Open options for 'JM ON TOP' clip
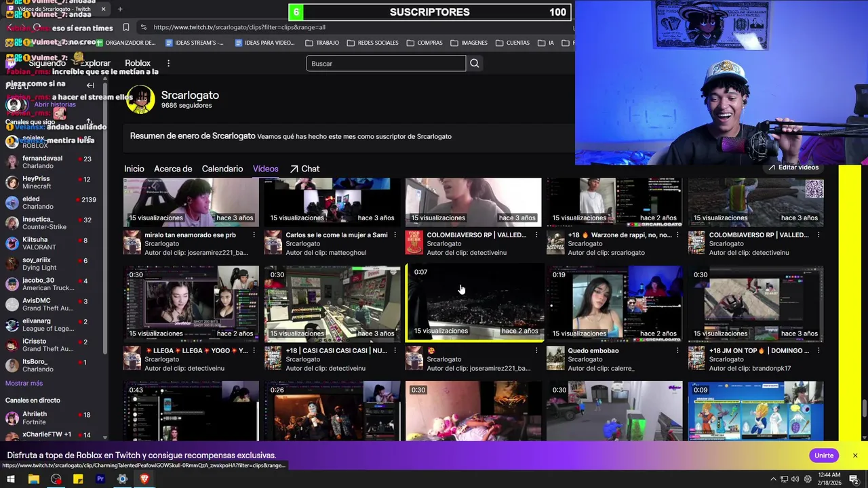This screenshot has width=868, height=488. click(818, 350)
